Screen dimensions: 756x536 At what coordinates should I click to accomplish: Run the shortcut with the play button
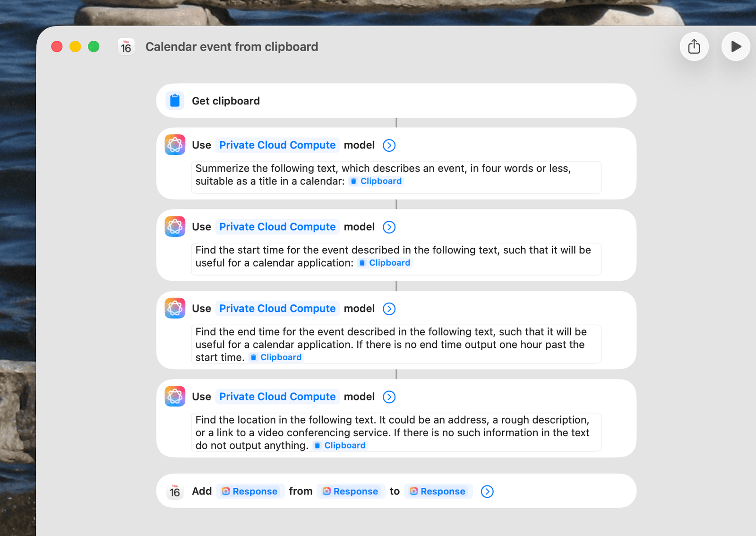point(735,46)
